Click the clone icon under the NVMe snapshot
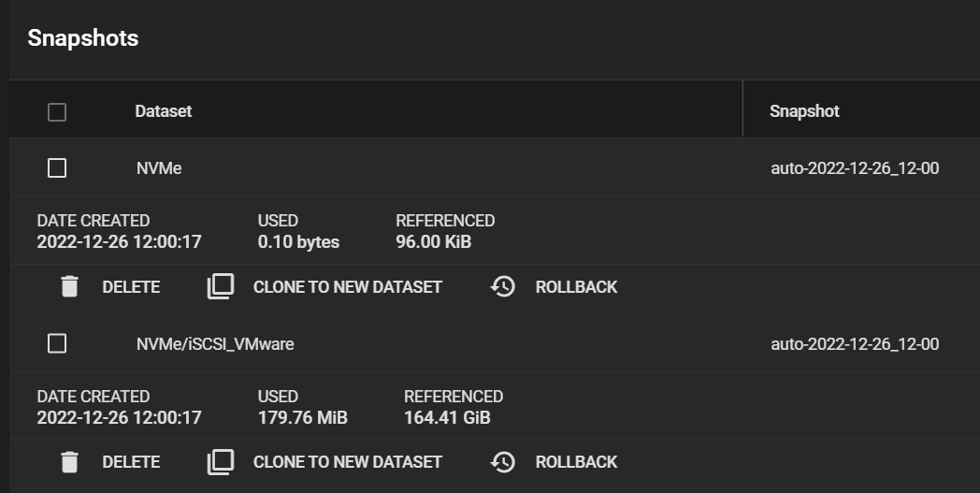 click(220, 286)
